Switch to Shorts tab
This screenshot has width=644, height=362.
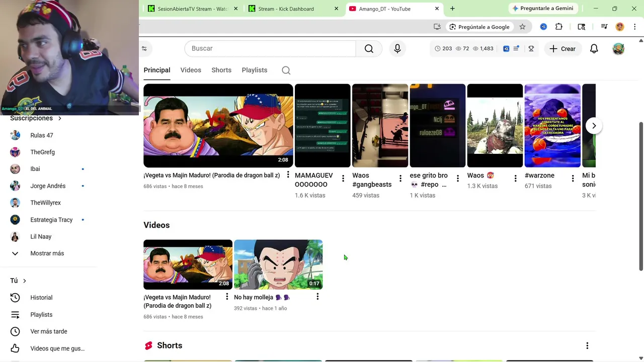pyautogui.click(x=221, y=70)
